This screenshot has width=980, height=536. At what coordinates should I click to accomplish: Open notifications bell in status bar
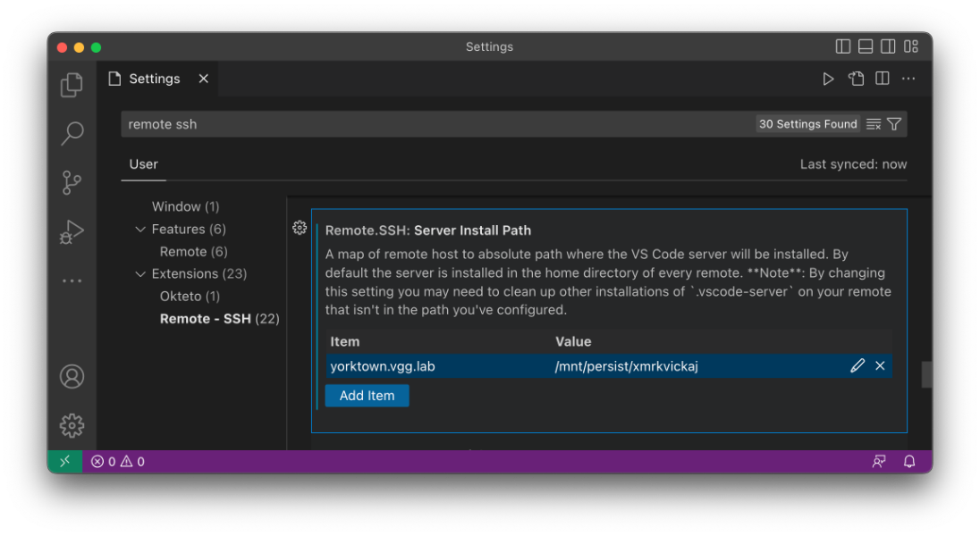tap(909, 462)
